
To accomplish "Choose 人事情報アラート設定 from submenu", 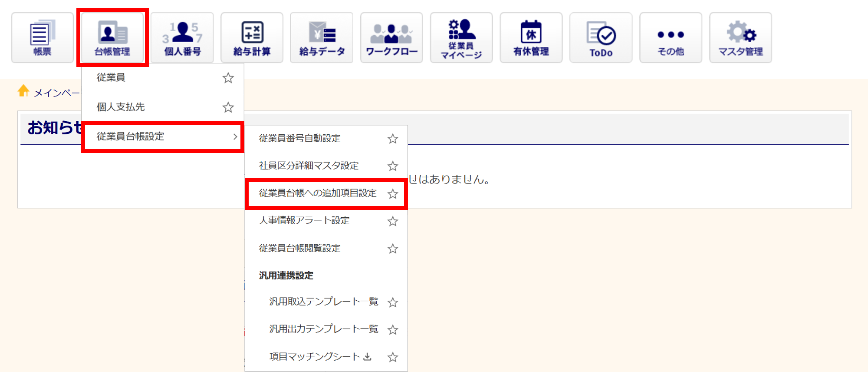I will point(304,221).
